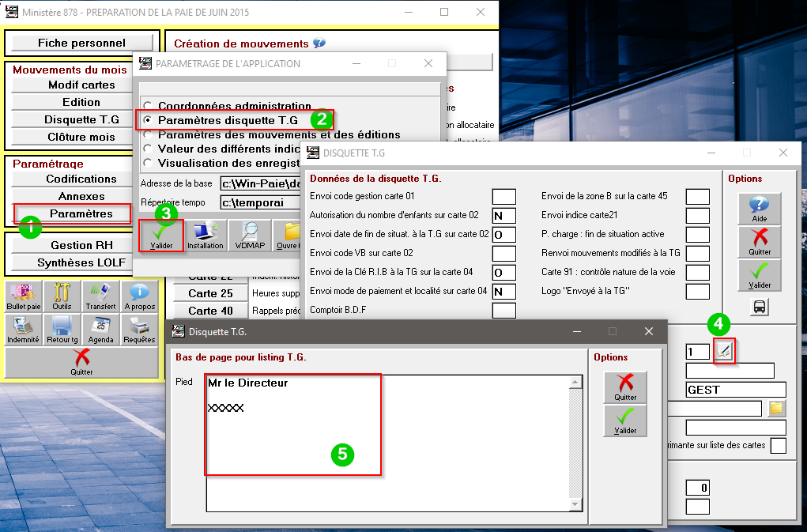
Task: Open the Bullet paie tool
Action: 23,296
